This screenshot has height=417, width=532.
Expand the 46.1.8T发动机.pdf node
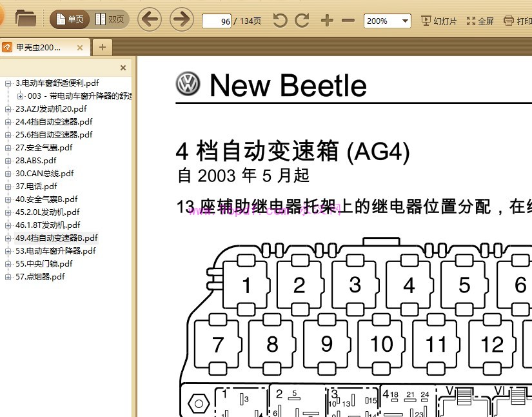pos(8,225)
